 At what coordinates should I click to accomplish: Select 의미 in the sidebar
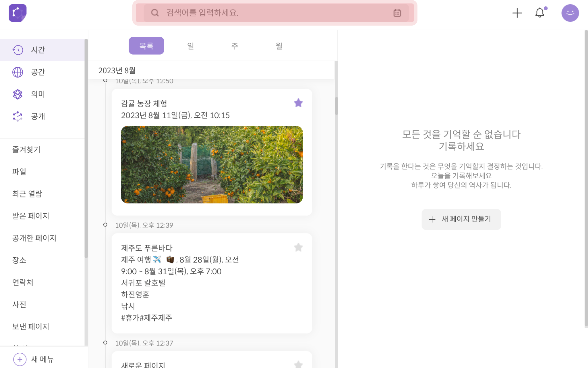[42, 94]
